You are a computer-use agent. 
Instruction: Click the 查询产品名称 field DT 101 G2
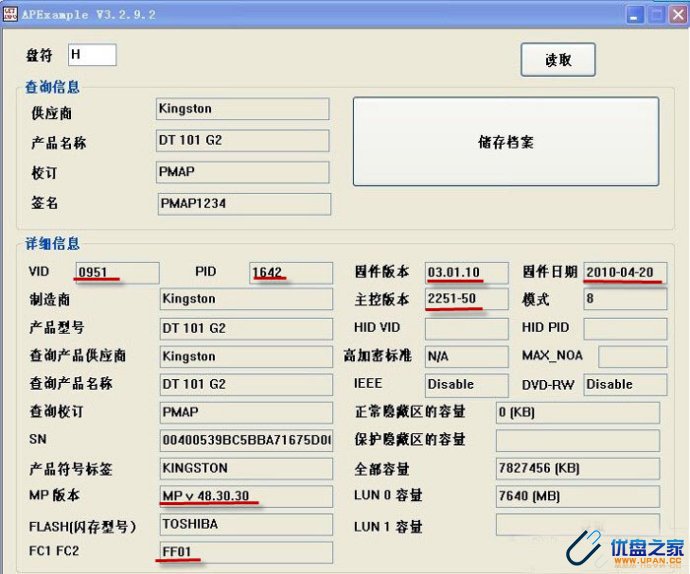[x=246, y=385]
